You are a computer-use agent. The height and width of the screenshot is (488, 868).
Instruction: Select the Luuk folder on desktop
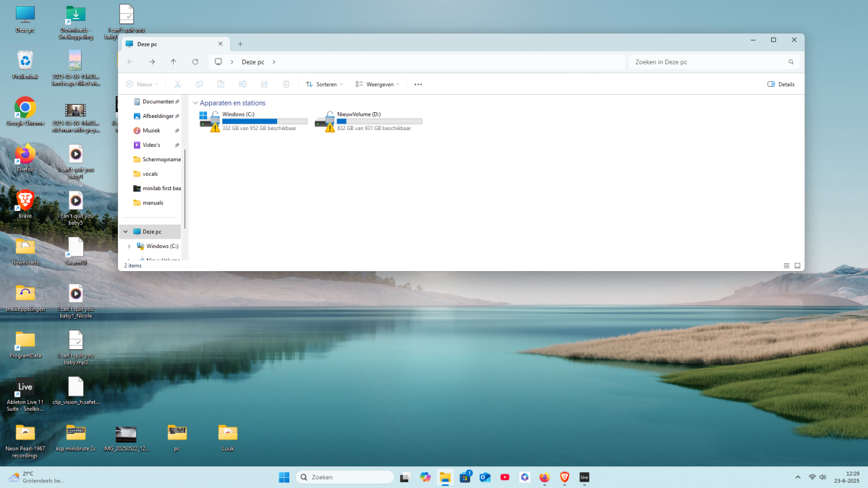[x=228, y=437]
